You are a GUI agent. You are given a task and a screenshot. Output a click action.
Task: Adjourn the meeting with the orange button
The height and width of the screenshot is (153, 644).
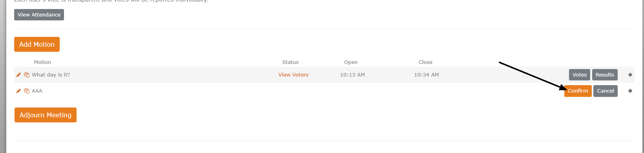[46, 115]
